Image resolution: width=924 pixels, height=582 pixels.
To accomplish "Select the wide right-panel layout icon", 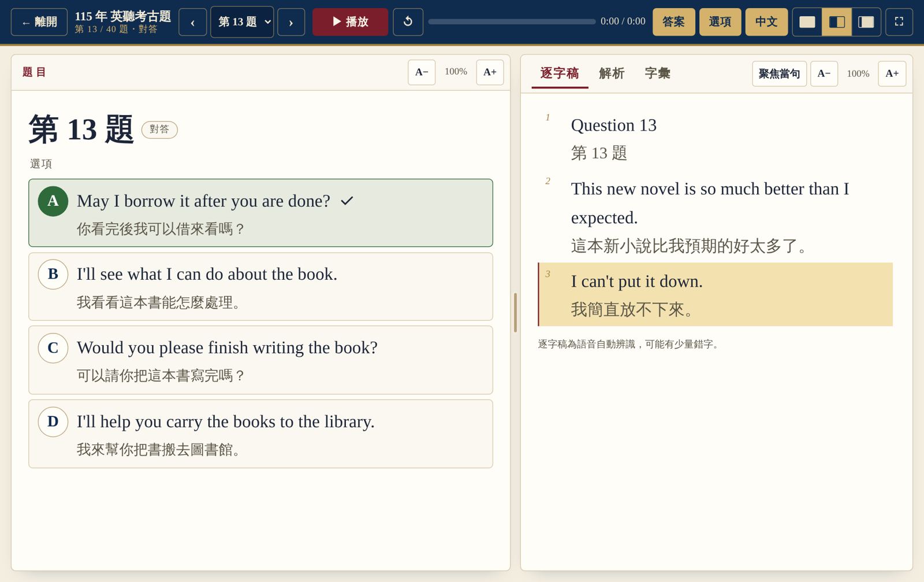I will pyautogui.click(x=866, y=22).
